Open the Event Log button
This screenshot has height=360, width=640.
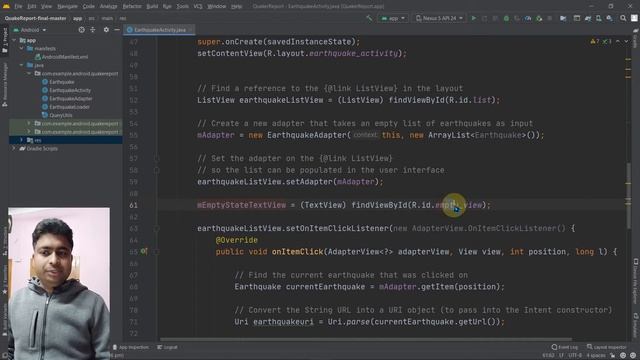point(565,347)
